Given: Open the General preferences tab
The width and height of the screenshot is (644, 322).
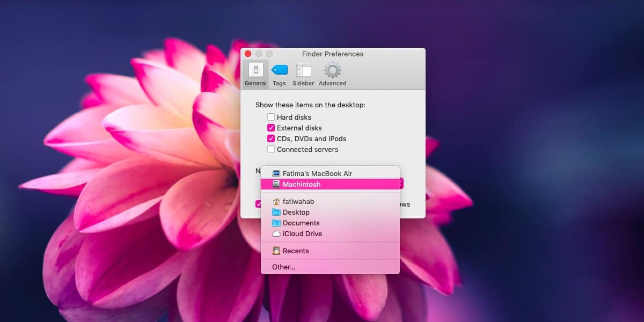Looking at the screenshot, I should (x=255, y=74).
